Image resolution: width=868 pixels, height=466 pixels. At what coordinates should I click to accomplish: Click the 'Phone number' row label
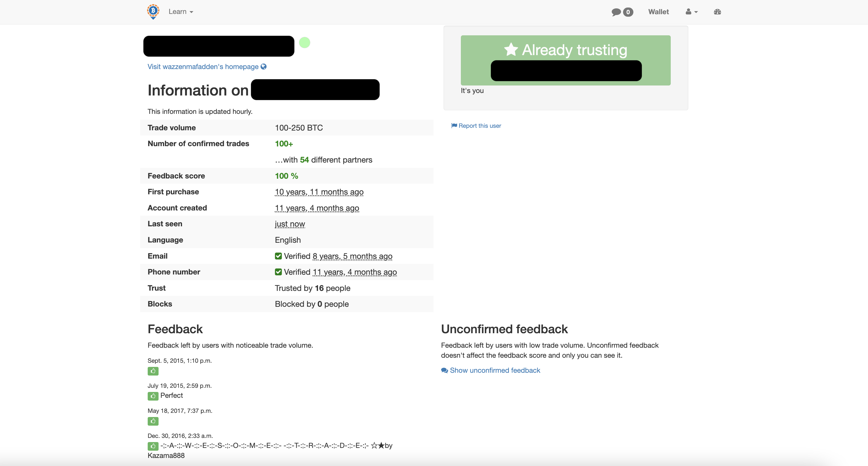174,272
